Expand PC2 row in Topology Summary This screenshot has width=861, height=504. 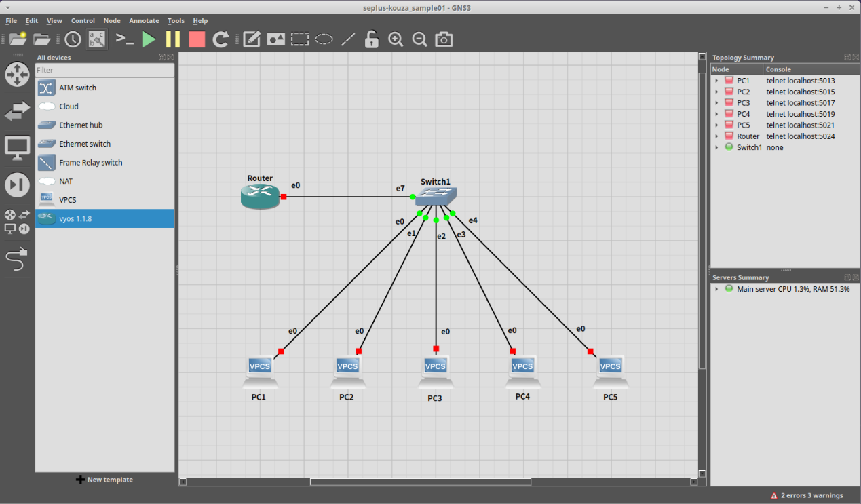[716, 92]
